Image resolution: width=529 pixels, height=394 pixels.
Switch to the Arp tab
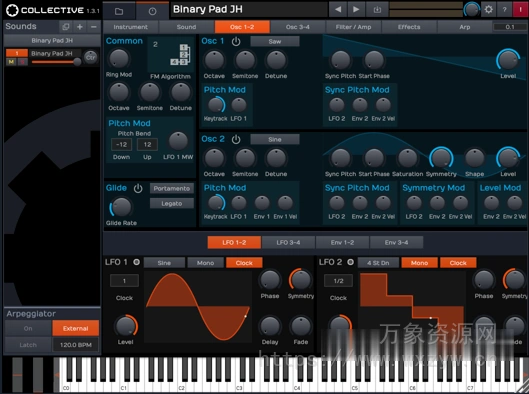pyautogui.click(x=465, y=27)
